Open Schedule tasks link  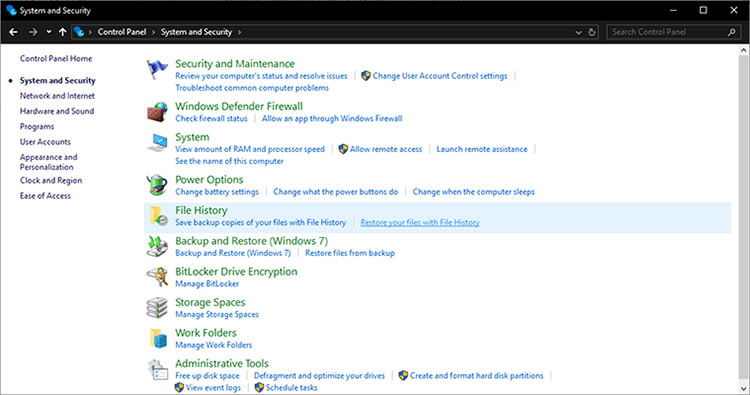[291, 388]
